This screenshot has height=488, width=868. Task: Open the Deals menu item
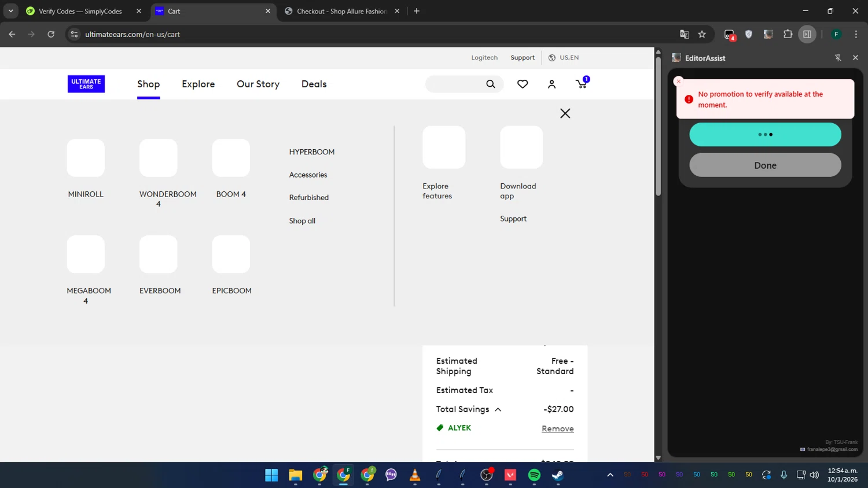point(314,84)
